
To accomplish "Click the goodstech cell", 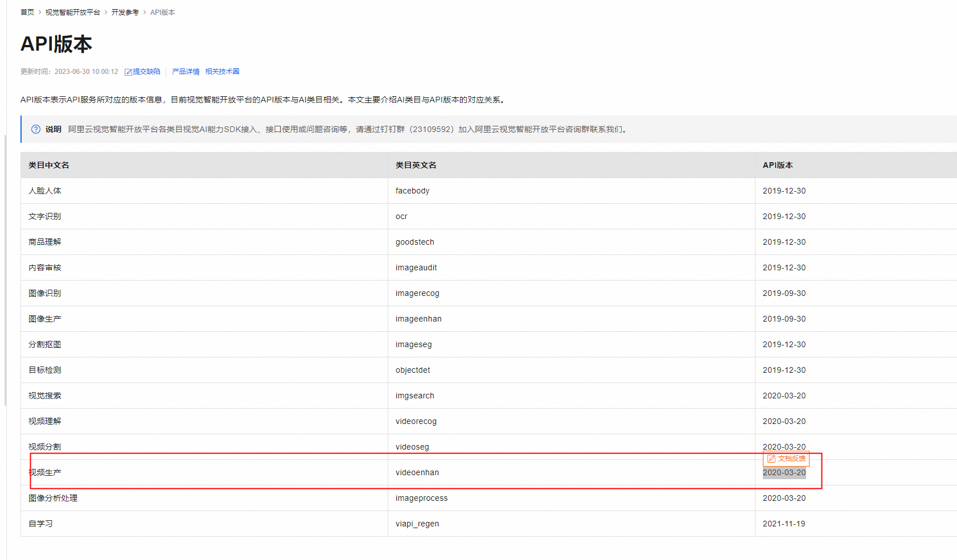I will click(572, 242).
